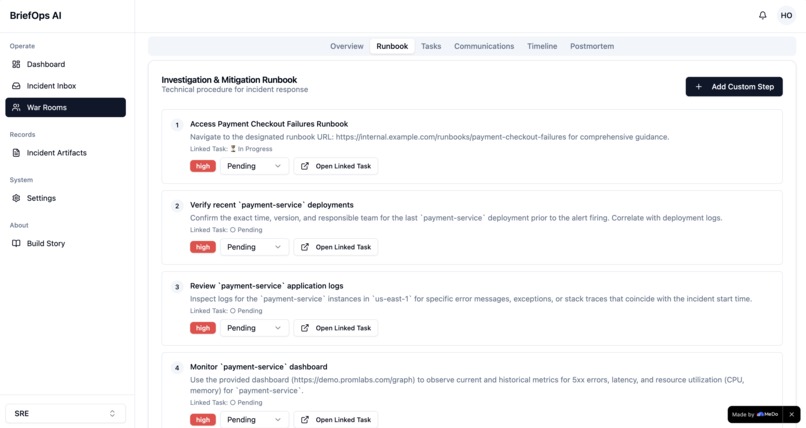Click 'Access Payment Checkout Failures Runbook' title
The height and width of the screenshot is (428, 806).
coord(269,124)
